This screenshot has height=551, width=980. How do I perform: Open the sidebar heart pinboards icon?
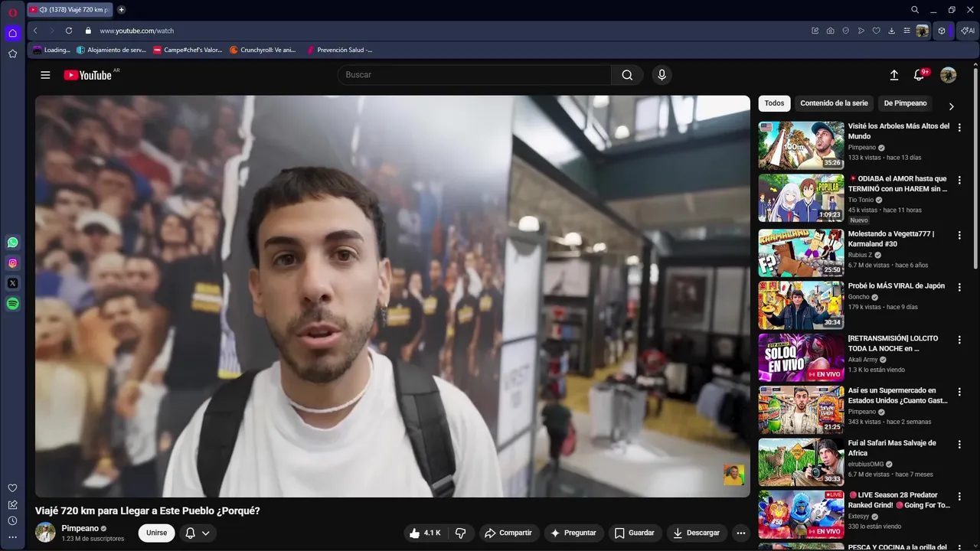(x=12, y=488)
